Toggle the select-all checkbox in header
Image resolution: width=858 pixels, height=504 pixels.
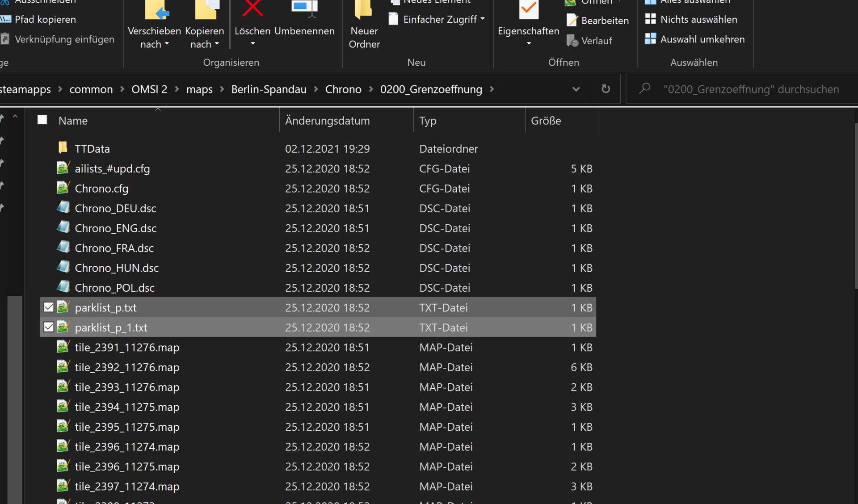click(42, 120)
